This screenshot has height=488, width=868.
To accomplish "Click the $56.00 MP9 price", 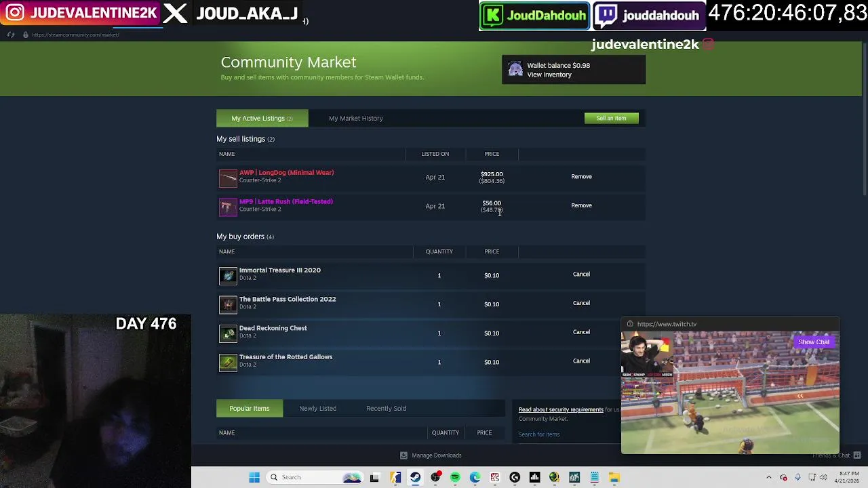I will pos(492,203).
